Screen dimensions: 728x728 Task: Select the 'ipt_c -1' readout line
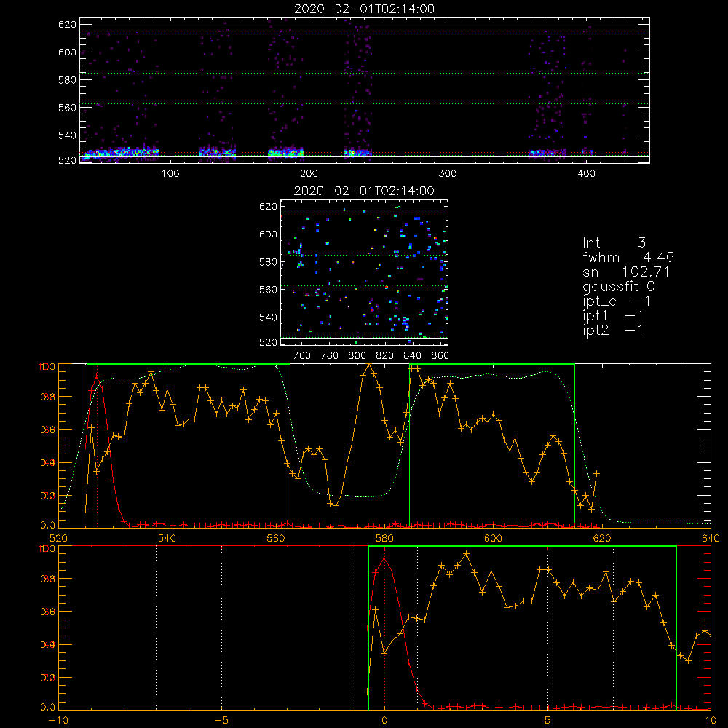tap(617, 301)
